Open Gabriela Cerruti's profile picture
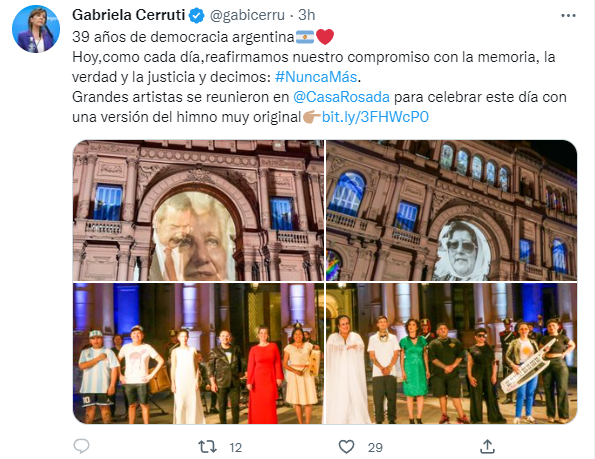This screenshot has width=595, height=459. coord(36,29)
